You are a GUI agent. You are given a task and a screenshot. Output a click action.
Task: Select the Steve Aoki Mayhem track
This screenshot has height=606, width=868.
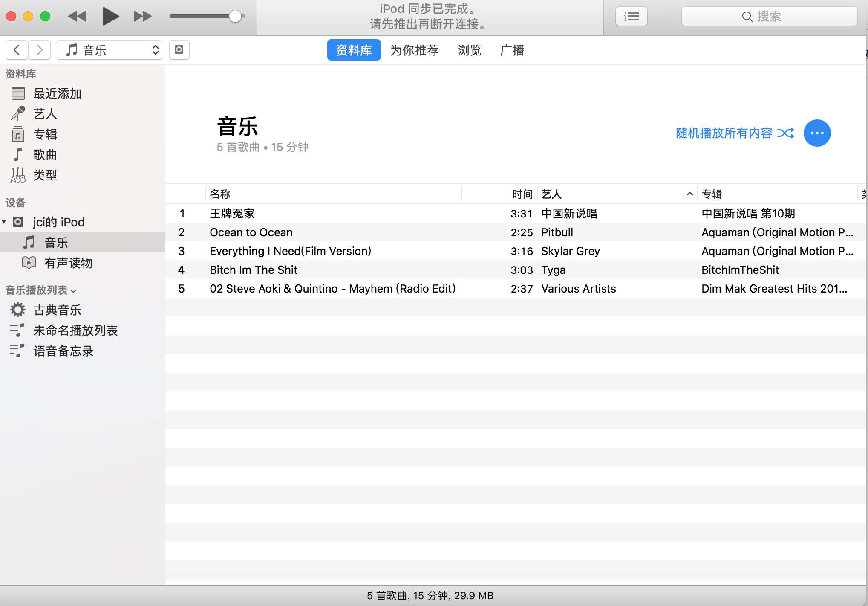coord(332,289)
